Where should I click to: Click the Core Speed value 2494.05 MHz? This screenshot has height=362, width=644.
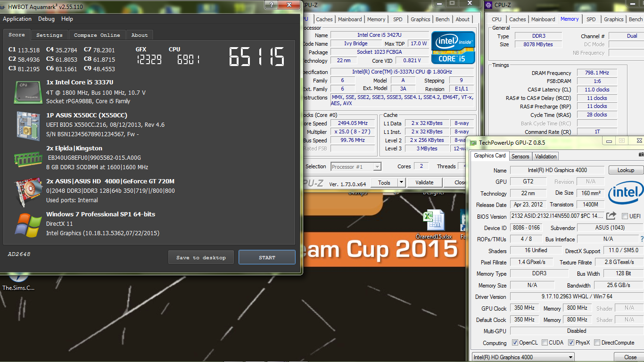[x=353, y=123]
